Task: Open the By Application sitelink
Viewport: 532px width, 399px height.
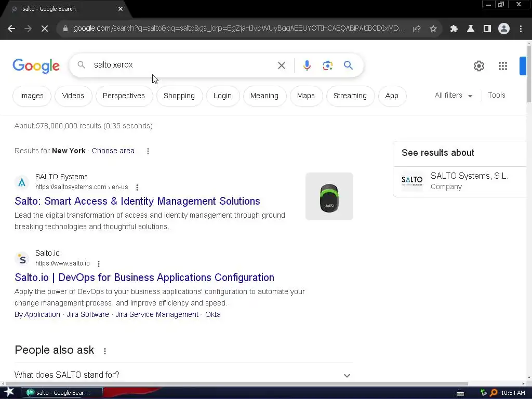Action: coord(37,314)
